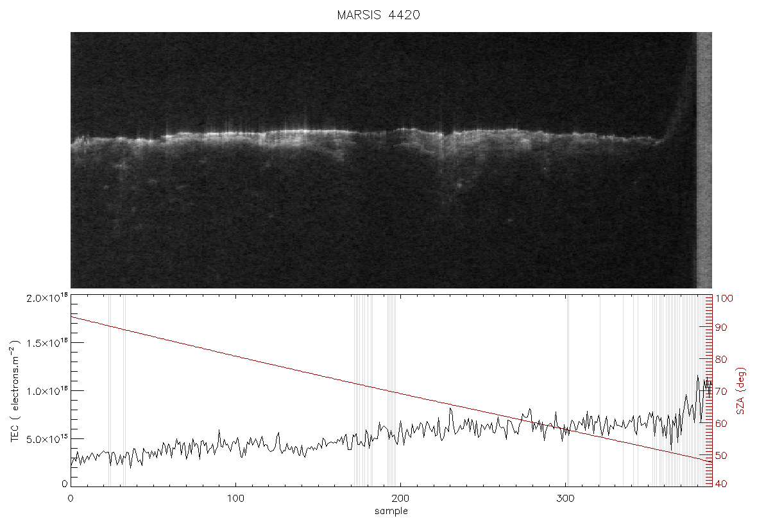Click the 0 tick label on sample axis
This screenshot has height=532, width=757.
pyautogui.click(x=71, y=499)
